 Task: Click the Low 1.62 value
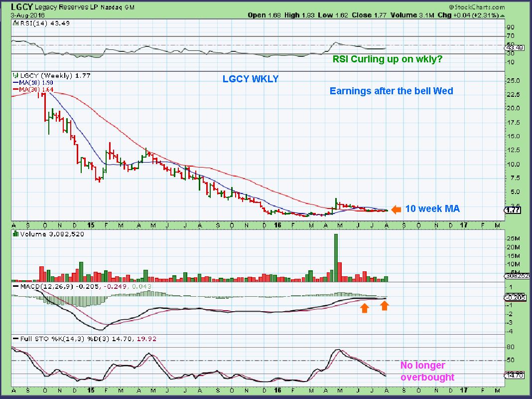pos(333,15)
